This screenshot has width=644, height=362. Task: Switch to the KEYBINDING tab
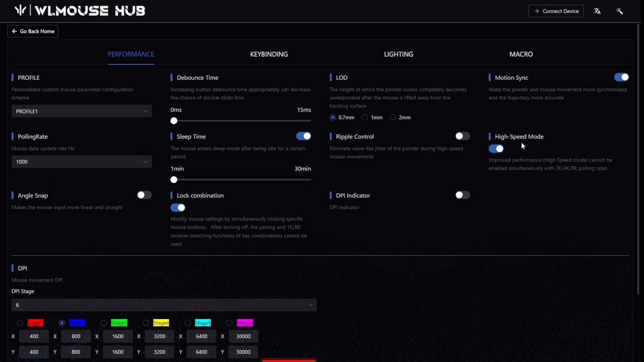click(269, 54)
